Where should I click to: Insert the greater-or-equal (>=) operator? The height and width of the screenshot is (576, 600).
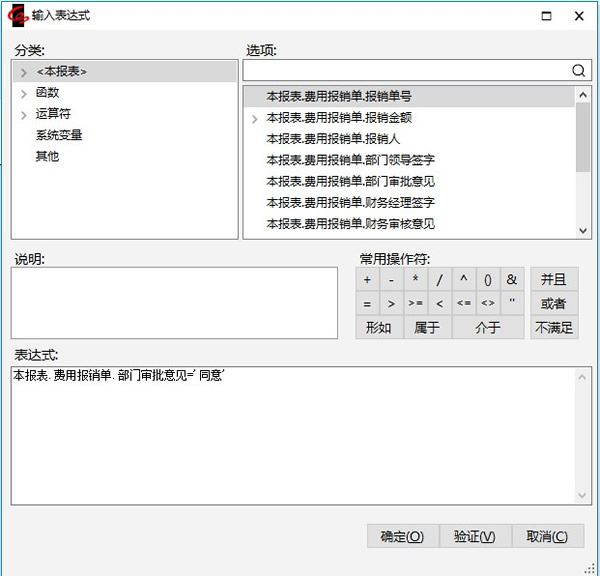(x=415, y=303)
